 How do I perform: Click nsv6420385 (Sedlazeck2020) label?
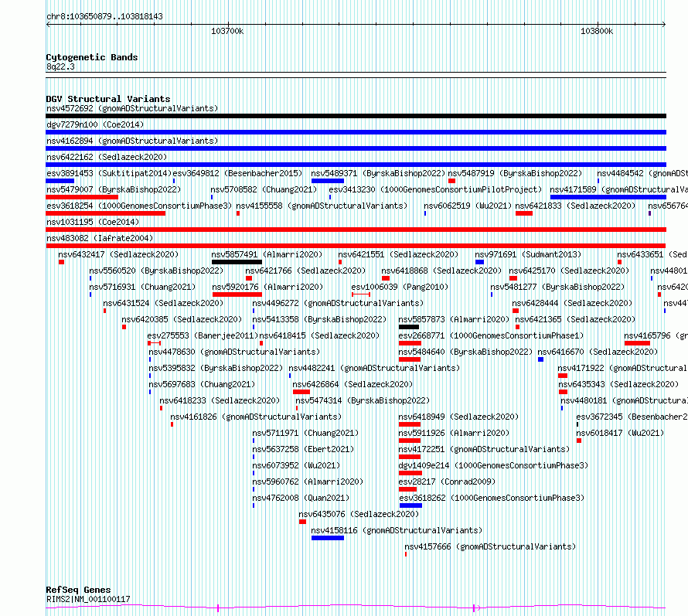click(x=182, y=319)
